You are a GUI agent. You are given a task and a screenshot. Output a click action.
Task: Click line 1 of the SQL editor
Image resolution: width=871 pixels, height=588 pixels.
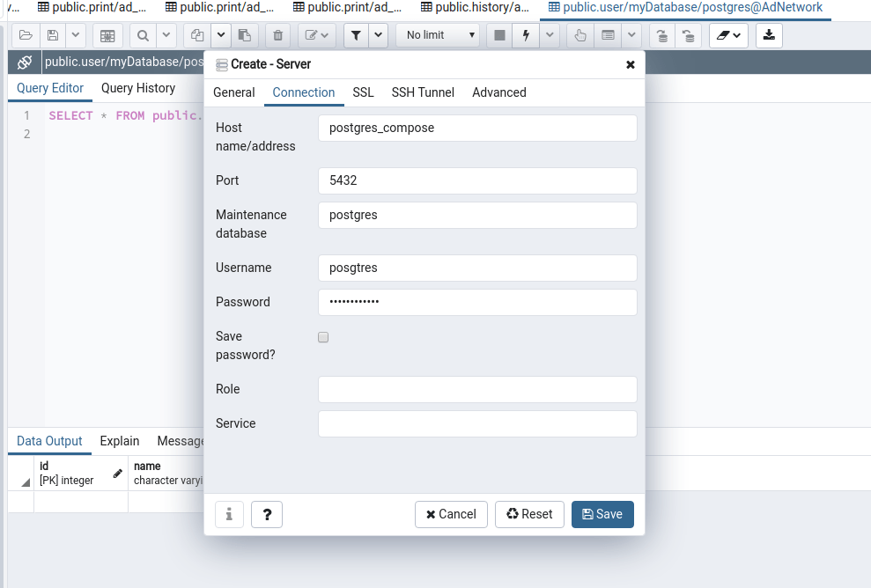[x=125, y=115]
